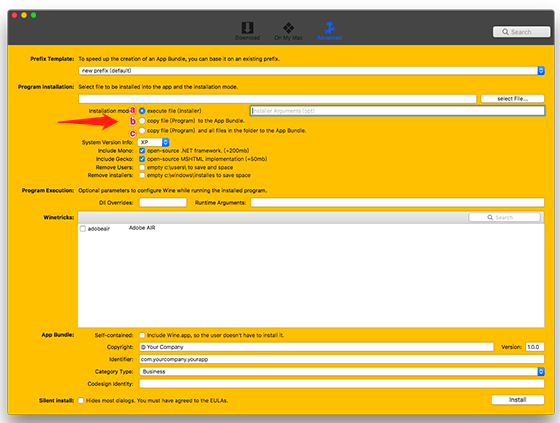The height and width of the screenshot is (423, 560).
Task: Toggle the Include Mono checkbox
Action: pos(142,151)
